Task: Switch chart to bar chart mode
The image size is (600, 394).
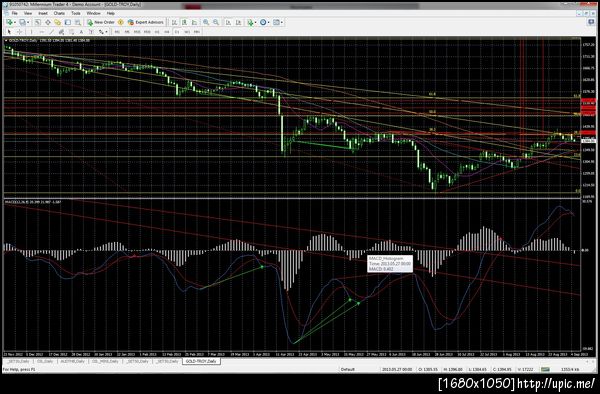Action: (174, 22)
